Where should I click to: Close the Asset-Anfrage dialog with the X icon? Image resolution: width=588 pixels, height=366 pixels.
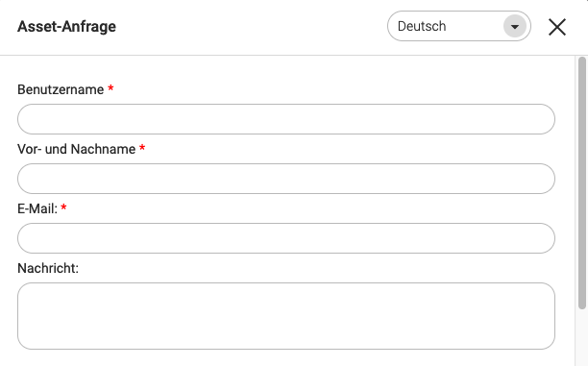coord(557,27)
